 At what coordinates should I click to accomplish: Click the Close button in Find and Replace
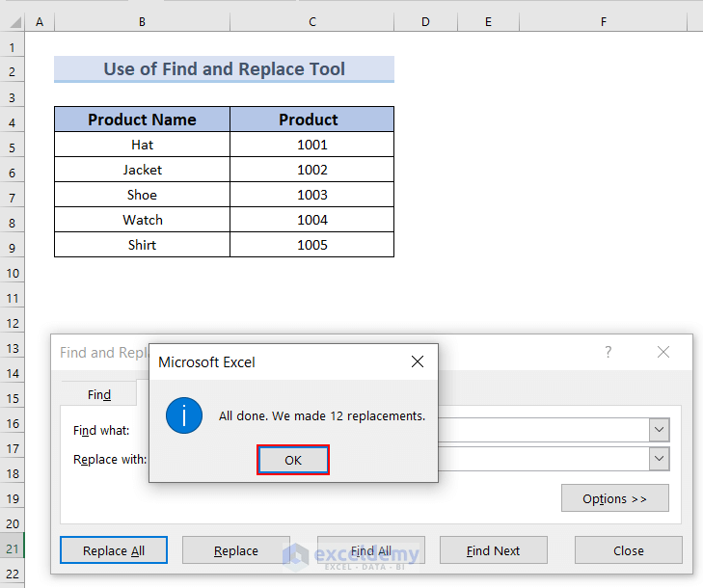tap(629, 549)
